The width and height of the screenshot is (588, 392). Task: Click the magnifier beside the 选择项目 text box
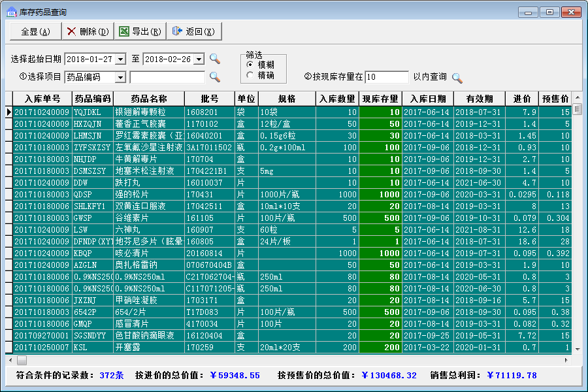[215, 77]
